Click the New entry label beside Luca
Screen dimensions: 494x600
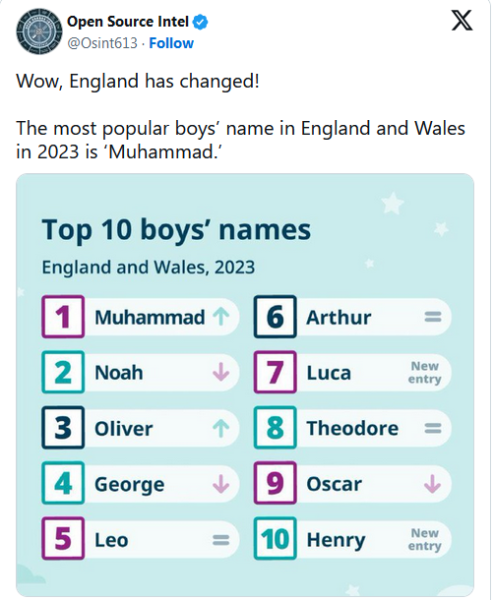pyautogui.click(x=425, y=372)
